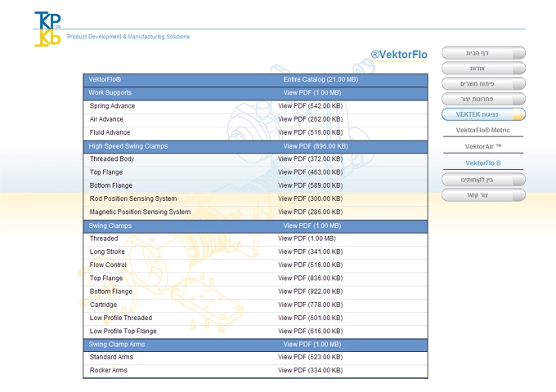Click the Cartridge row label

pyautogui.click(x=103, y=305)
